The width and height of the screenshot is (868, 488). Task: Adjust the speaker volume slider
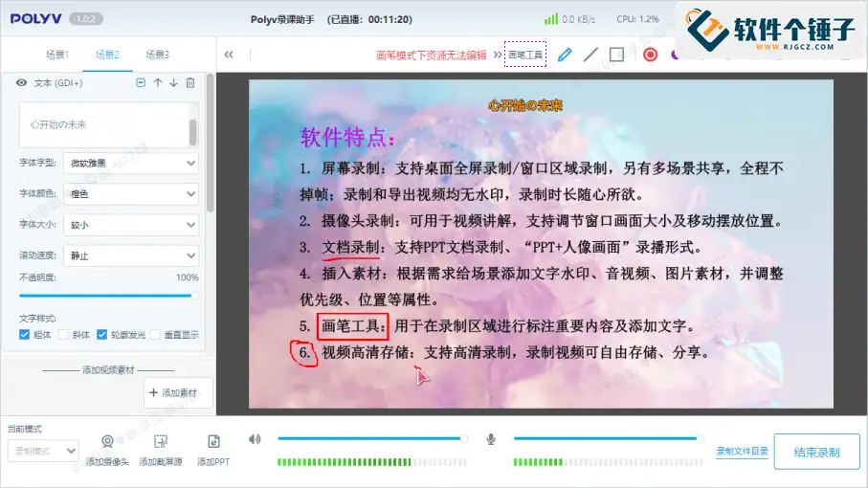click(372, 439)
